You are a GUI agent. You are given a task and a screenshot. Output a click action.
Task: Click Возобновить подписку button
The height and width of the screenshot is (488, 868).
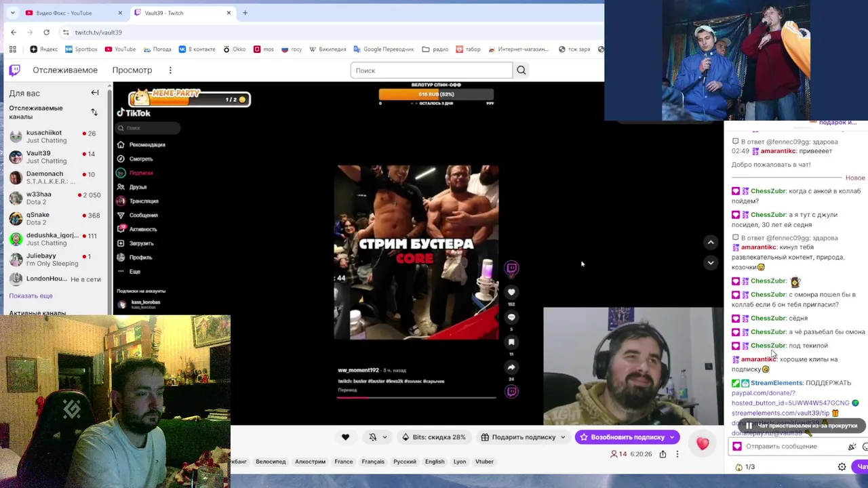(x=627, y=437)
